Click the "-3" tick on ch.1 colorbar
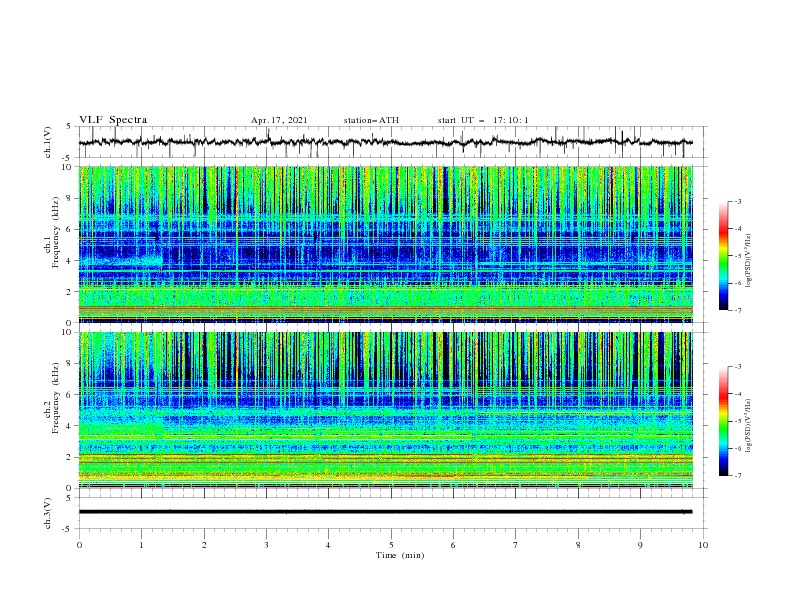Viewport: 792px width, 612px height. pyautogui.click(x=737, y=201)
